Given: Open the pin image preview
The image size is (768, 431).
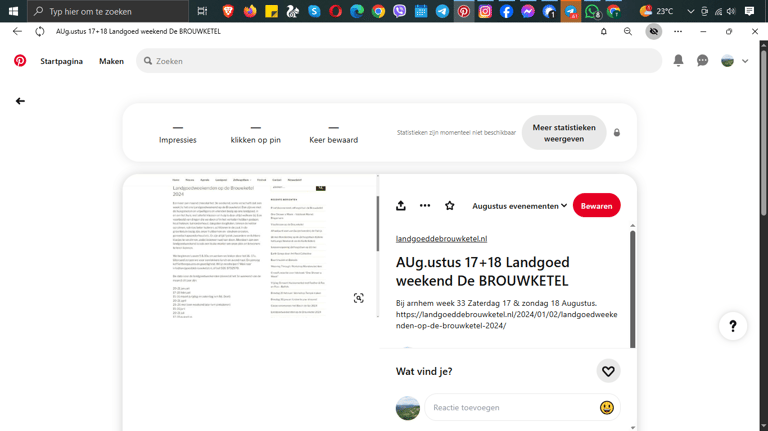Looking at the screenshot, I should tap(249, 248).
